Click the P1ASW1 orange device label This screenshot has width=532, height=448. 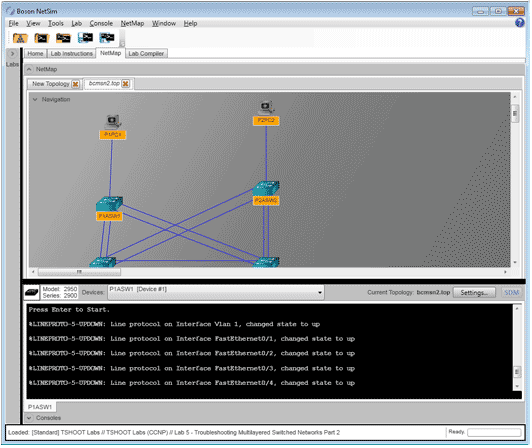pyautogui.click(x=109, y=216)
